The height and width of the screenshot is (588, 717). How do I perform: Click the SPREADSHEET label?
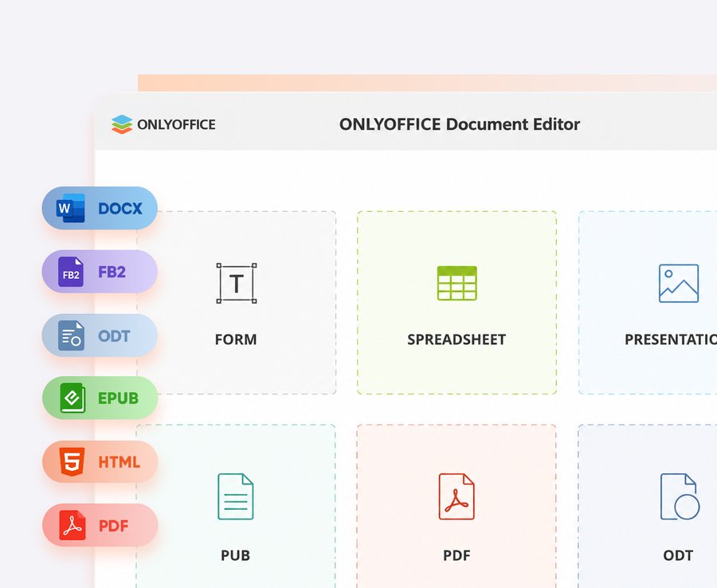point(456,339)
